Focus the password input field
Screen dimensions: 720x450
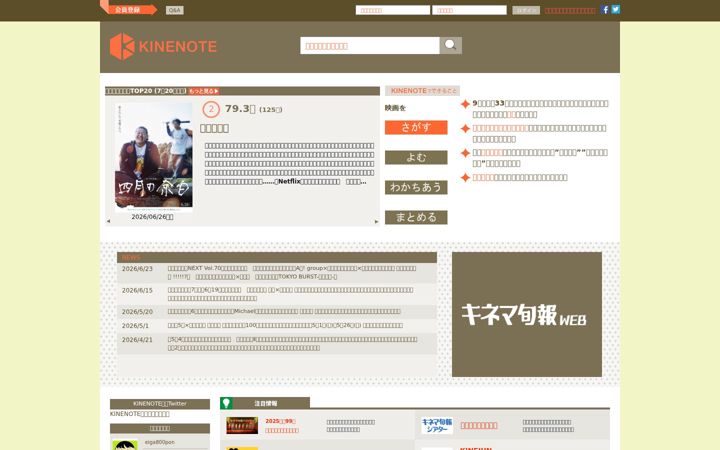469,10
